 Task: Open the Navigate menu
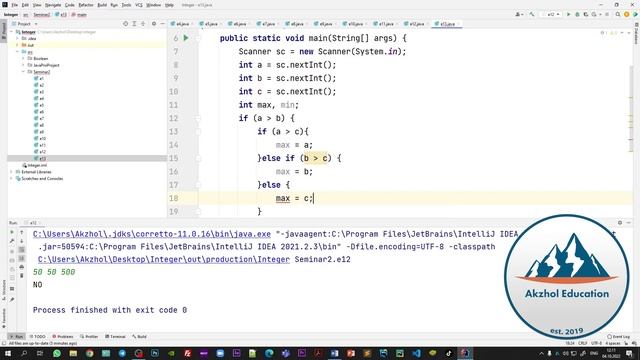pos(53,5)
